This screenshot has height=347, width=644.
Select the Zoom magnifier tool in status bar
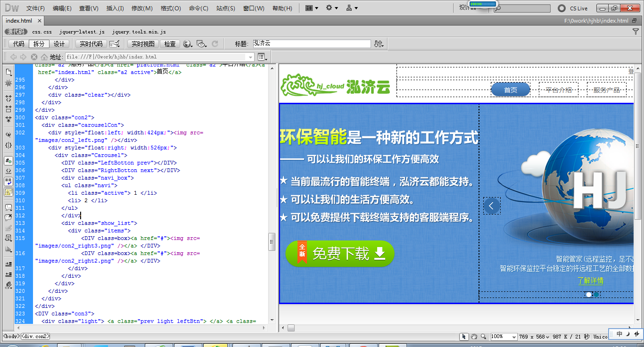coord(483,336)
